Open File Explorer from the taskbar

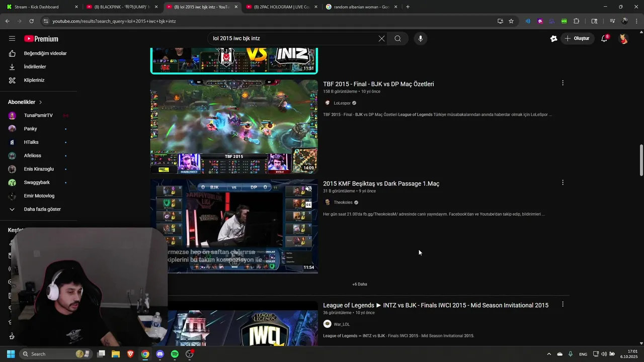point(116,354)
